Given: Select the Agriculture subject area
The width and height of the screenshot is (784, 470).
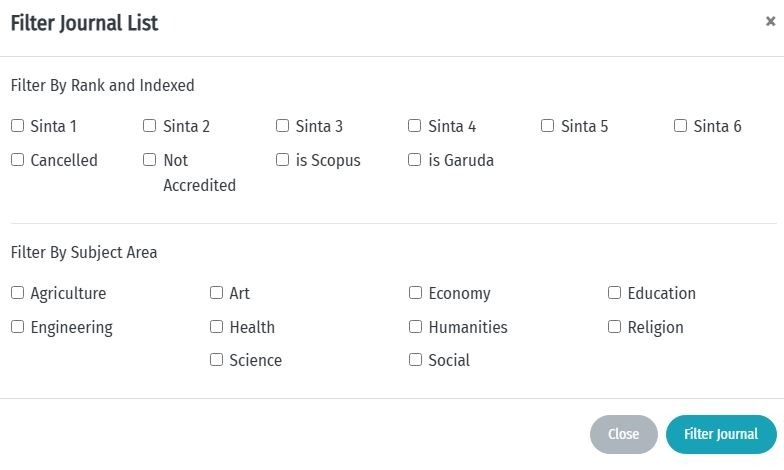Looking at the screenshot, I should click(x=17, y=293).
